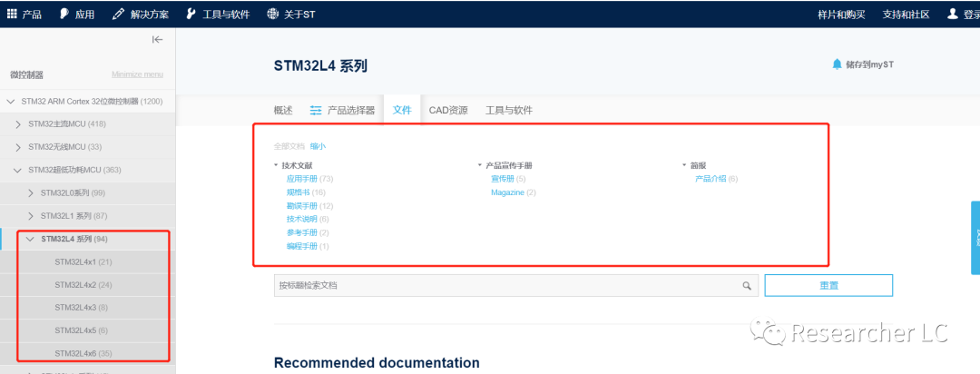Open 勘误手册 (12) documents
Viewport: 980px width, 374px height.
(x=310, y=206)
